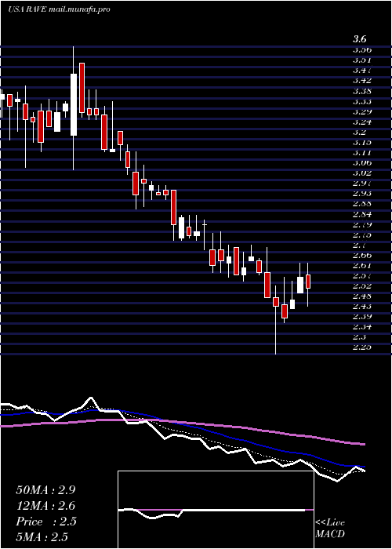Select the 2.79 price axis label
Screen dimensions: 392x549
click(362, 224)
